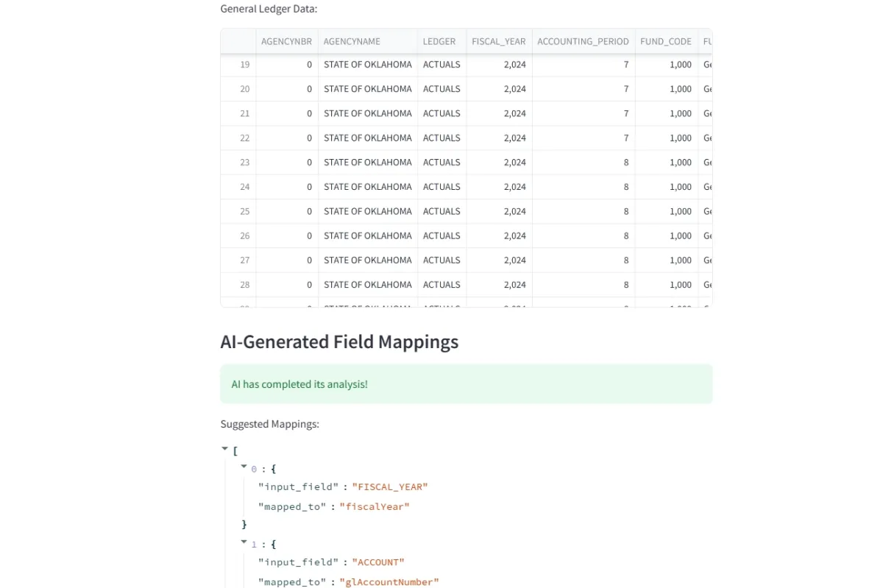
Task: Sort by the AGENCYNBR column header
Action: click(287, 41)
